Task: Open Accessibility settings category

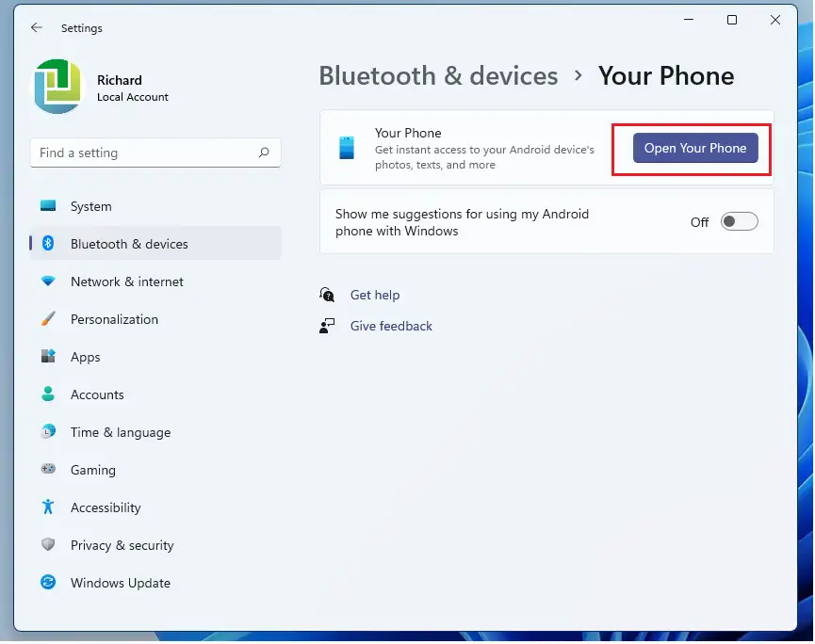Action: pos(155,507)
